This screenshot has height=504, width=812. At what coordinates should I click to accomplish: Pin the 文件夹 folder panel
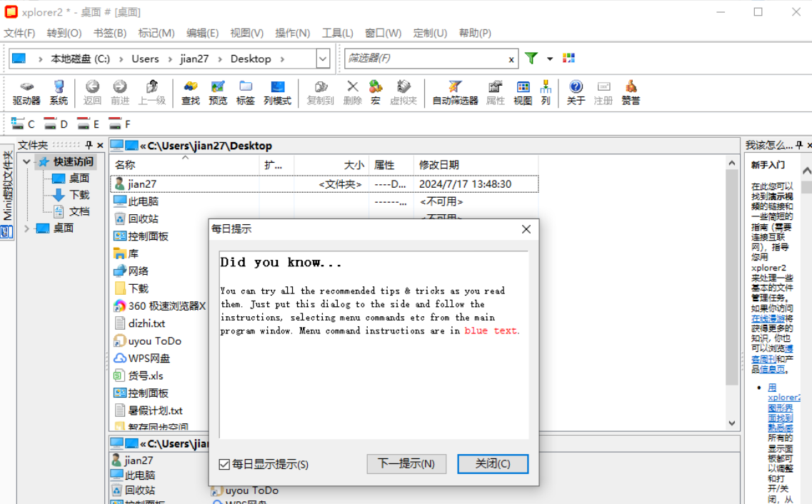[89, 146]
